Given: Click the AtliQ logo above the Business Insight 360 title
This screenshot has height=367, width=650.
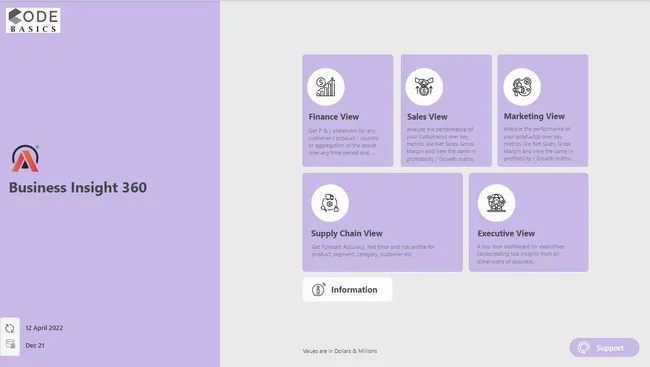Looking at the screenshot, I should (x=25, y=158).
